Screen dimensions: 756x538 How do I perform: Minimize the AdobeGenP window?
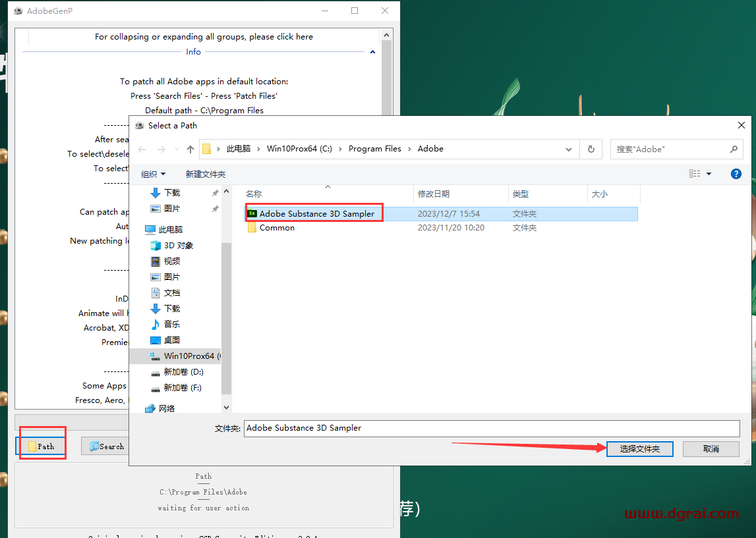pos(325,11)
